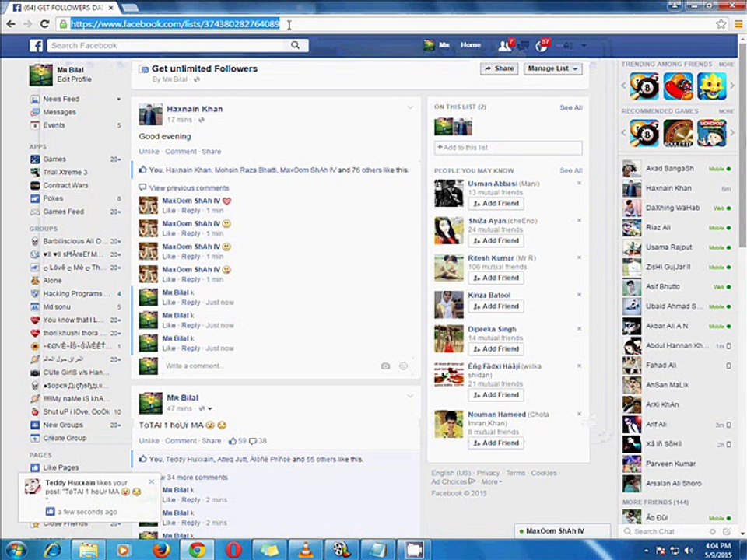Open VLC media player in taskbar
747x560 pixels.
pos(305,550)
